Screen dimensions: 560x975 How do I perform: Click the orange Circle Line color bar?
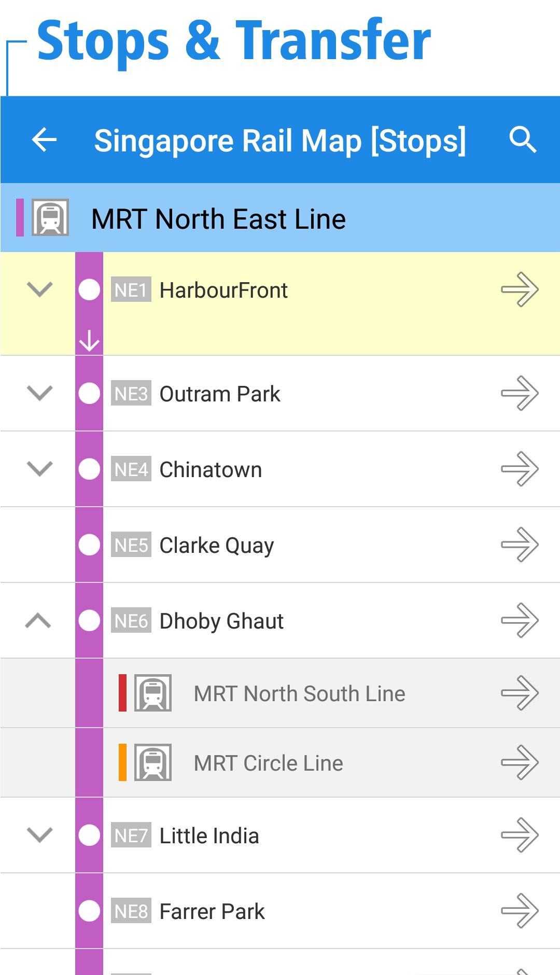(x=123, y=762)
